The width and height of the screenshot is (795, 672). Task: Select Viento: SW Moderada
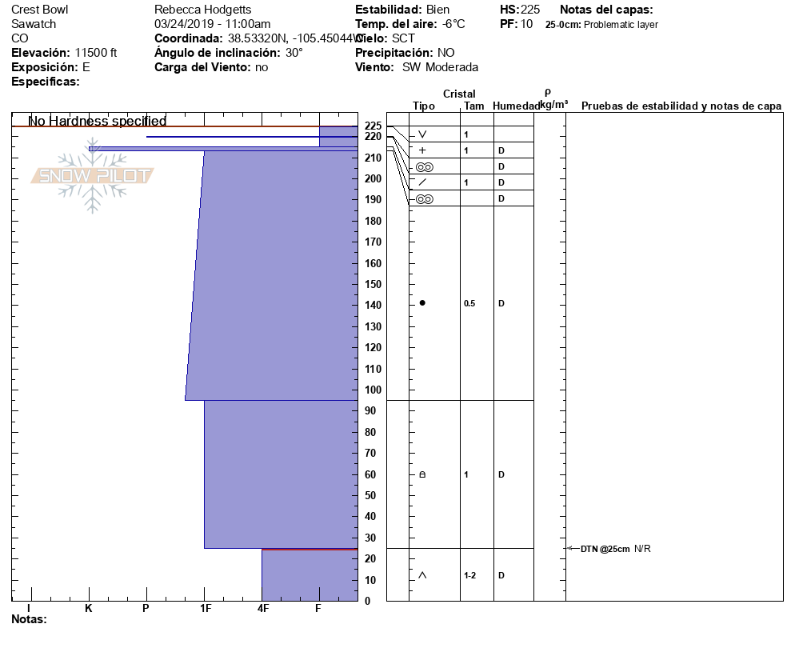click(x=416, y=67)
